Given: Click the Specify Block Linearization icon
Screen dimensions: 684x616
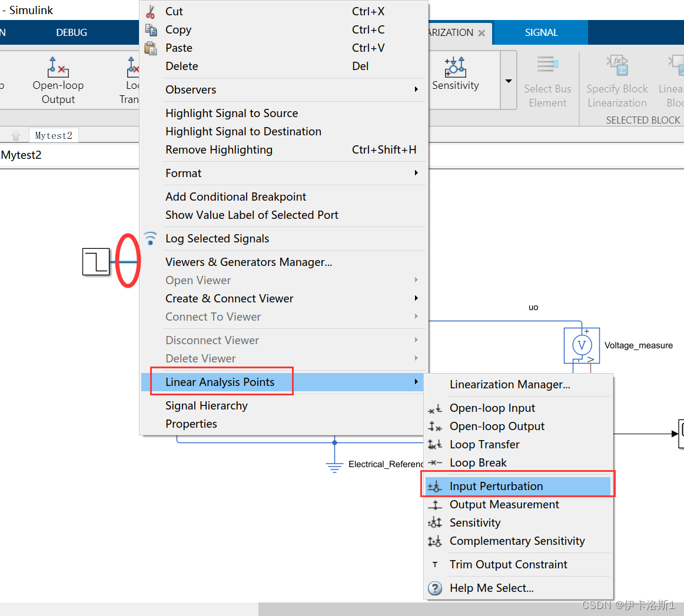Looking at the screenshot, I should point(617,65).
